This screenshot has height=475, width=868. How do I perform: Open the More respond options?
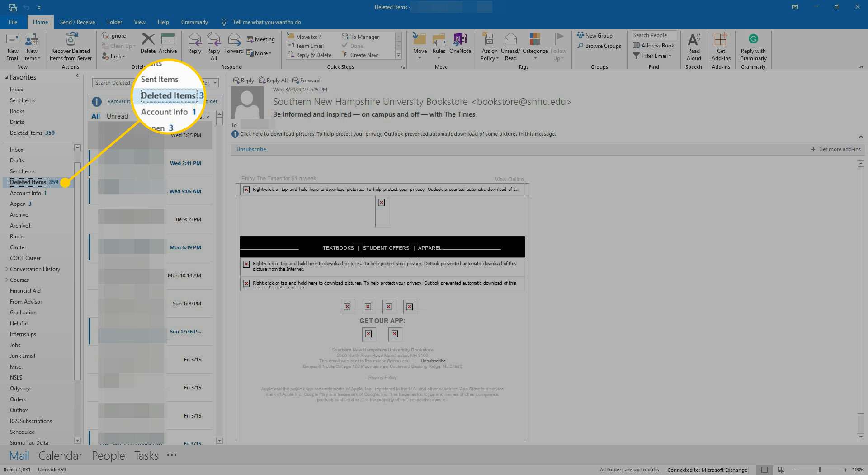259,53
